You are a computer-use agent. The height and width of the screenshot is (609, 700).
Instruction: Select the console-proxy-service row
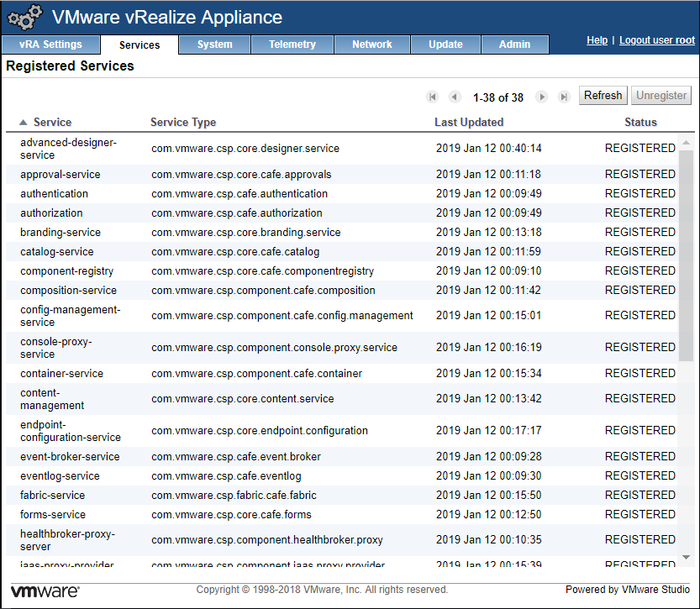[341, 348]
